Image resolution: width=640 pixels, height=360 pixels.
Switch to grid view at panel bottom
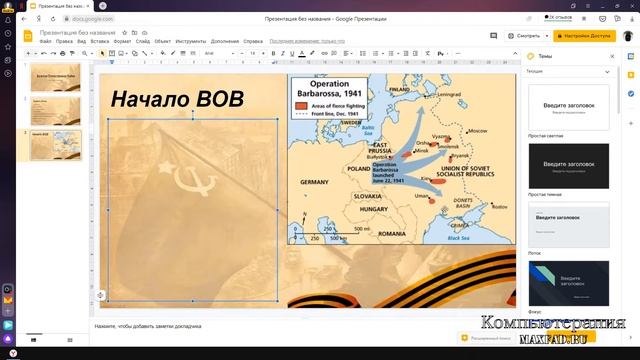(x=70, y=340)
